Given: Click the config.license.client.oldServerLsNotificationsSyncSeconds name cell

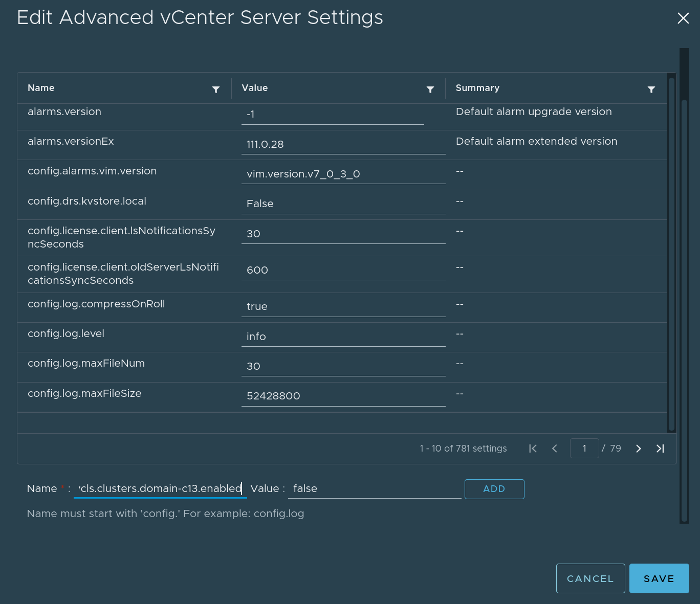Looking at the screenshot, I should (124, 274).
